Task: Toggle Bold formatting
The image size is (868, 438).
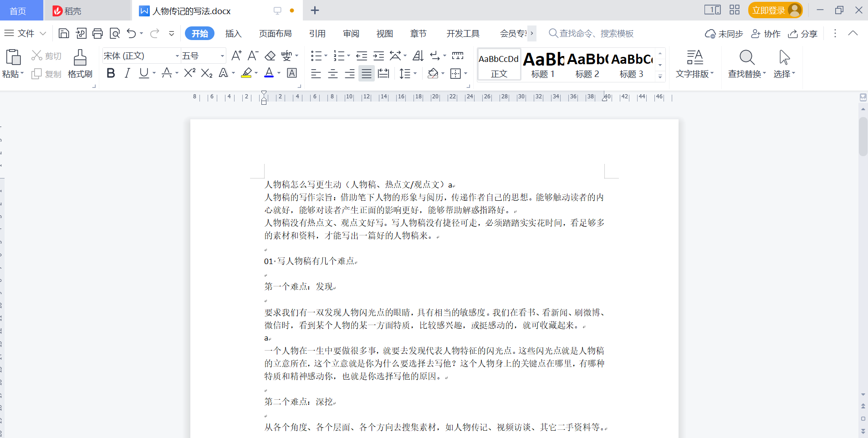Action: pos(111,73)
